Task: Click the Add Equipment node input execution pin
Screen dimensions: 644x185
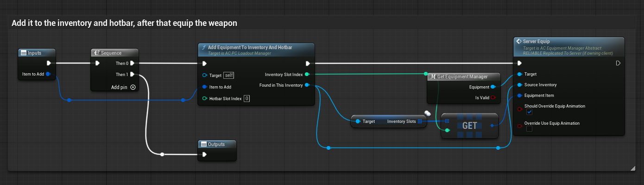Action: tap(204, 63)
